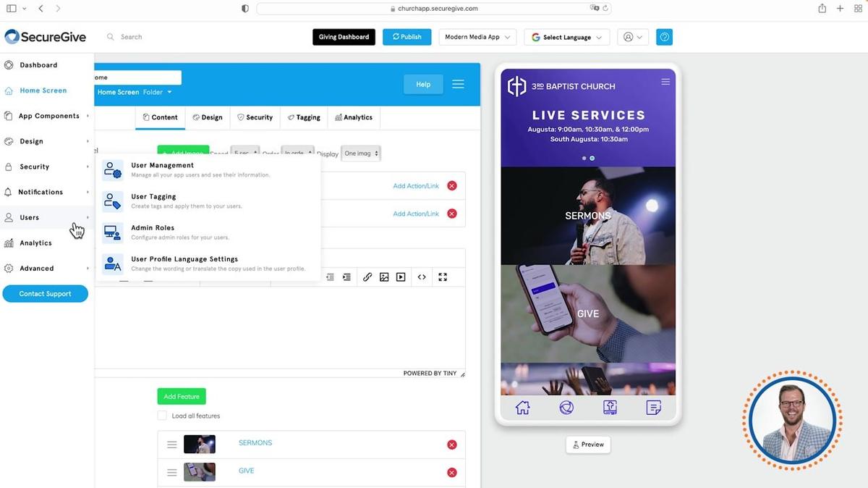Click the Publish button
868x488 pixels.
click(407, 36)
